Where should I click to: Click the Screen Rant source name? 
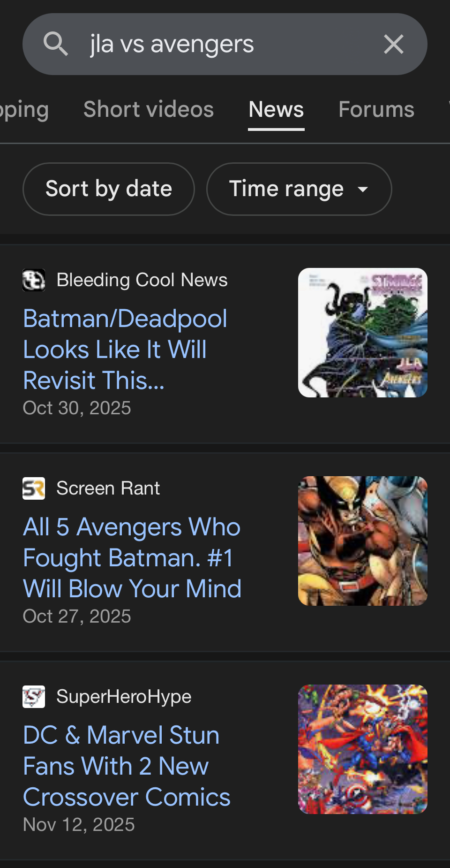tap(108, 488)
